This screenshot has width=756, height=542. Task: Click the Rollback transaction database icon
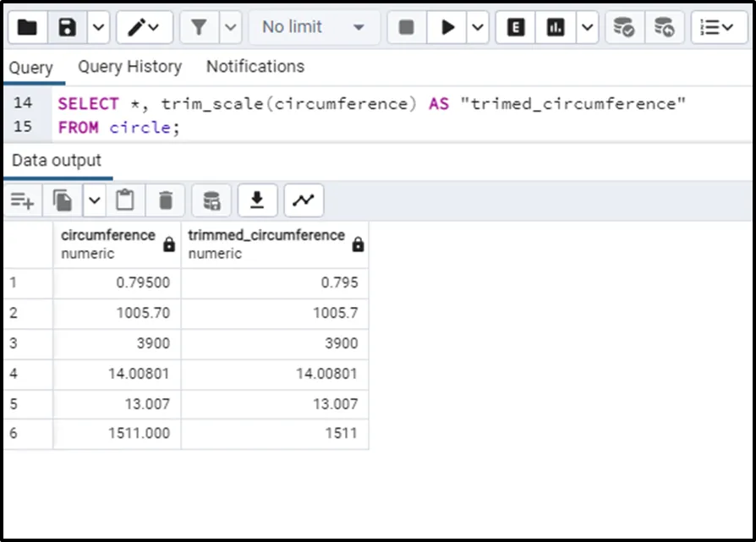click(665, 27)
